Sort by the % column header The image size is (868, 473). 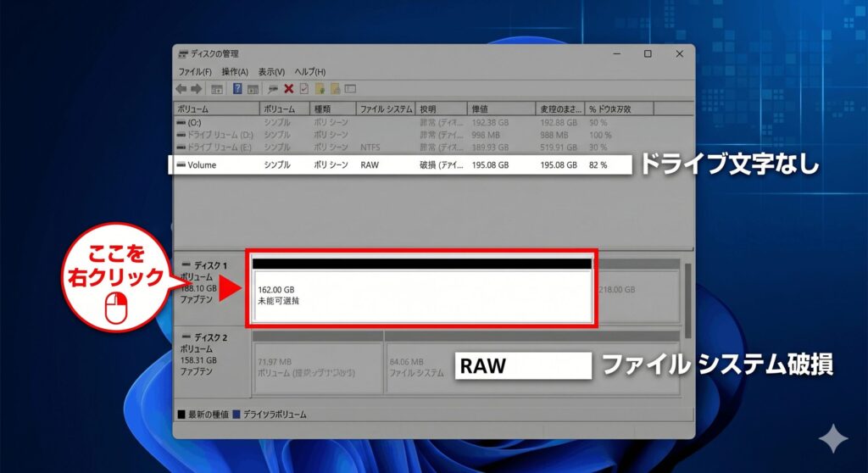(620, 109)
